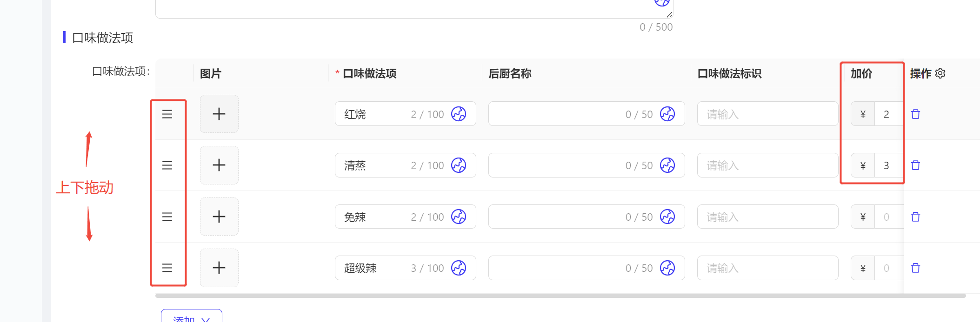Screen dimensions: 980x322
Task: Click the 后厨名称 input for 清蒸
Action: (587, 165)
